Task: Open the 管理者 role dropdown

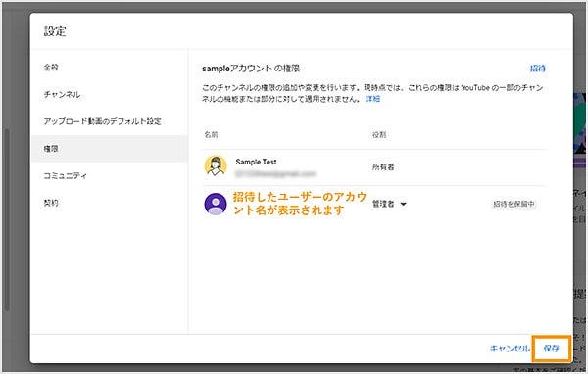Action: [x=389, y=204]
